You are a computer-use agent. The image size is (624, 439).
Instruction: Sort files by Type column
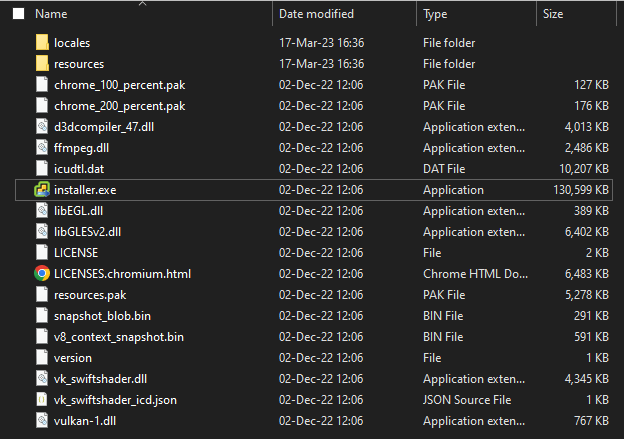(435, 14)
